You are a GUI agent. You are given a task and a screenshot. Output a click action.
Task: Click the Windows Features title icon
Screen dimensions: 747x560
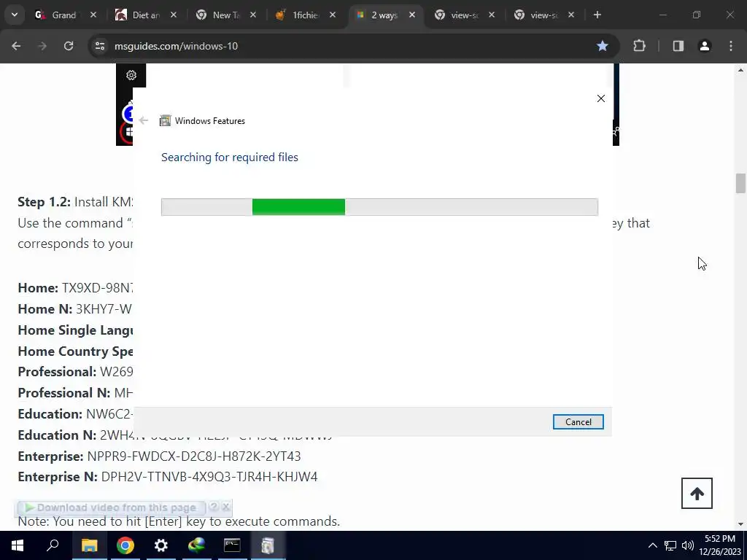point(165,121)
